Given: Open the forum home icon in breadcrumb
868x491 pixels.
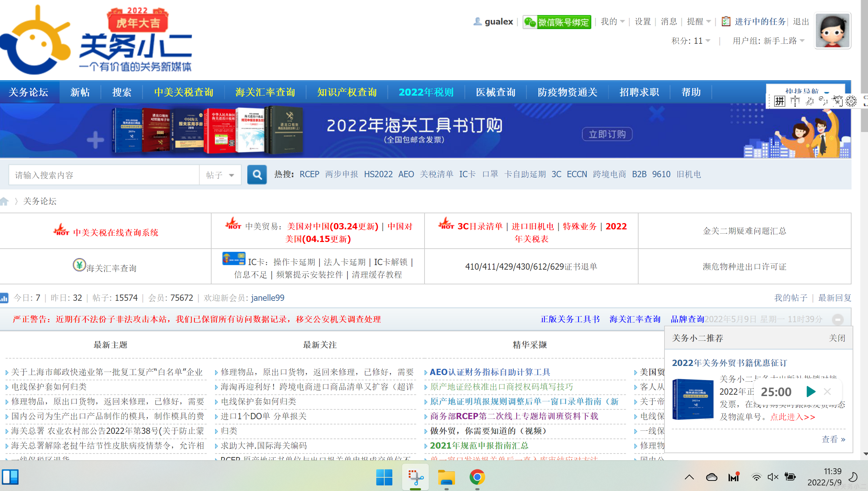Looking at the screenshot, I should tap(4, 201).
